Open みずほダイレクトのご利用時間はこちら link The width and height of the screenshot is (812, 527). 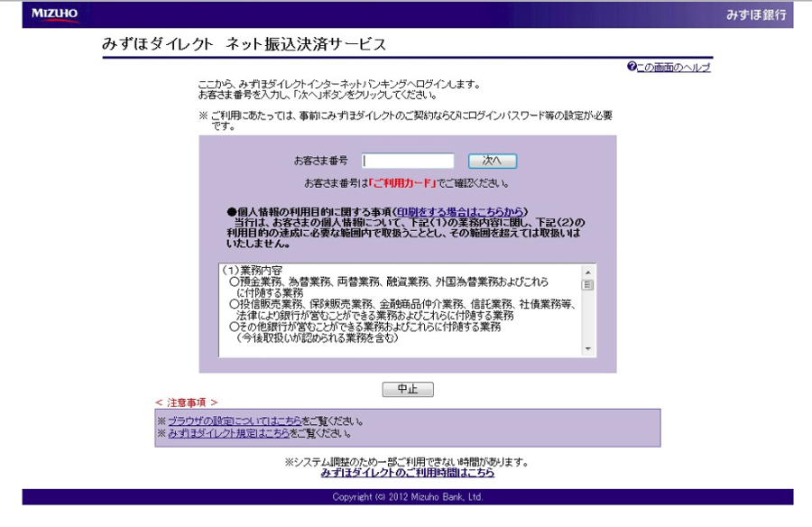tap(408, 473)
